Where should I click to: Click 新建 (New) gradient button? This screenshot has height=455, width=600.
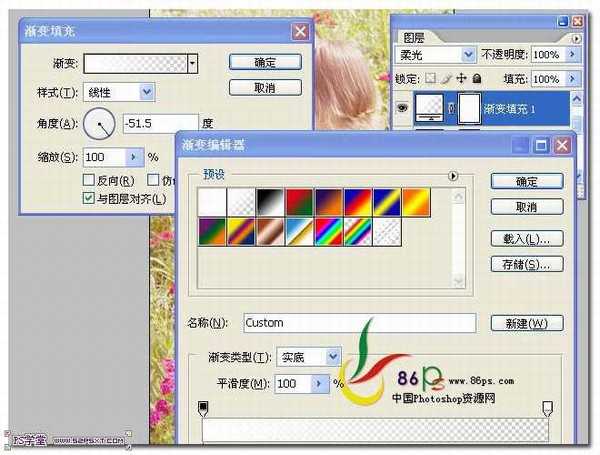coord(526,323)
